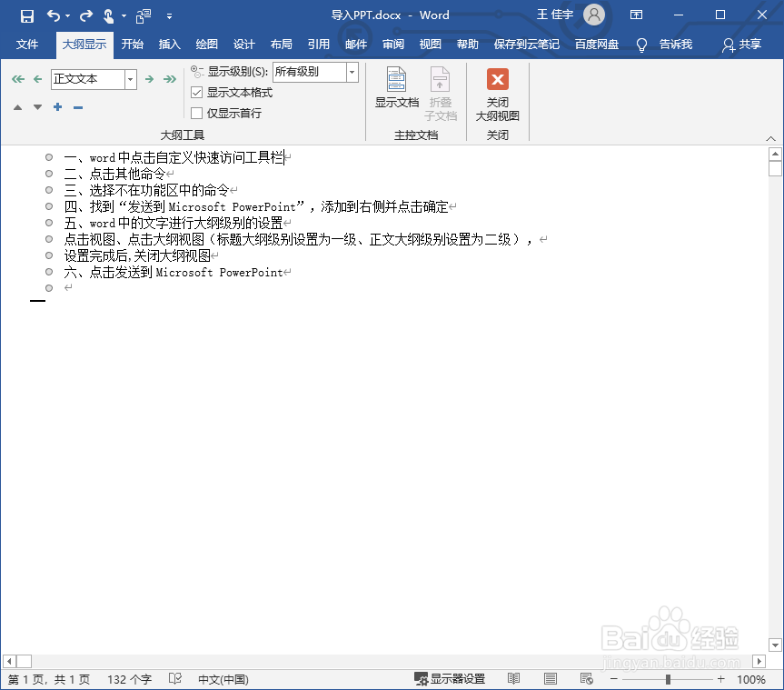Click line 设置完成后,关闭大纲视图

[x=137, y=255]
